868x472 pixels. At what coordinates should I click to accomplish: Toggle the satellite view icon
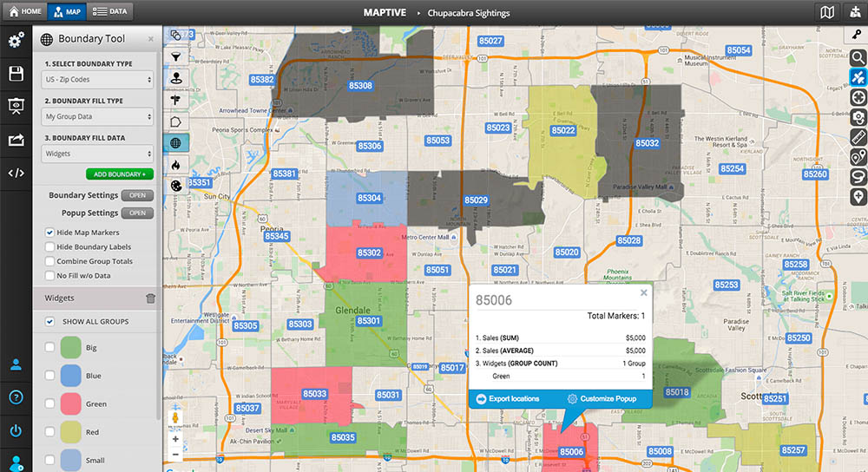click(858, 77)
